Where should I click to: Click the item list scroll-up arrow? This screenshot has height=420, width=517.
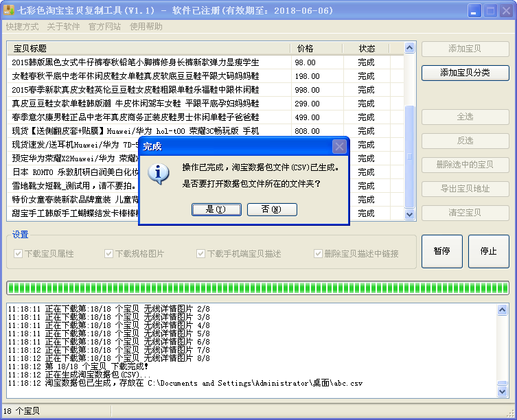point(409,48)
